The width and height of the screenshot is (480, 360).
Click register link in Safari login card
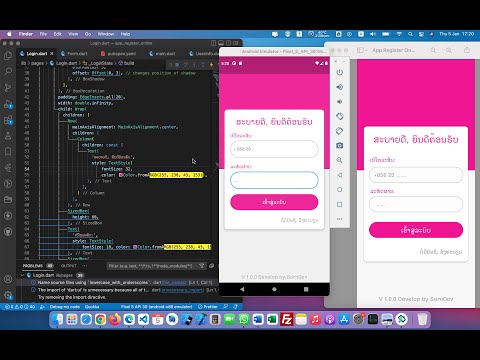click(441, 252)
